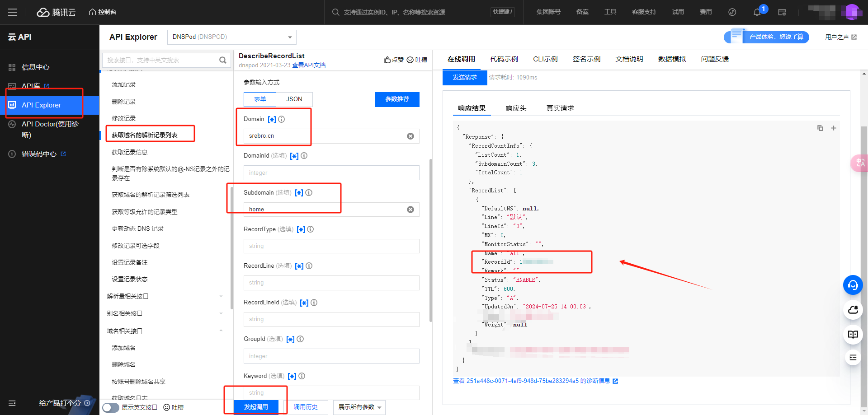Open the hamburger navigation menu
Image resolution: width=868 pixels, height=415 pixels.
pyautogui.click(x=13, y=12)
